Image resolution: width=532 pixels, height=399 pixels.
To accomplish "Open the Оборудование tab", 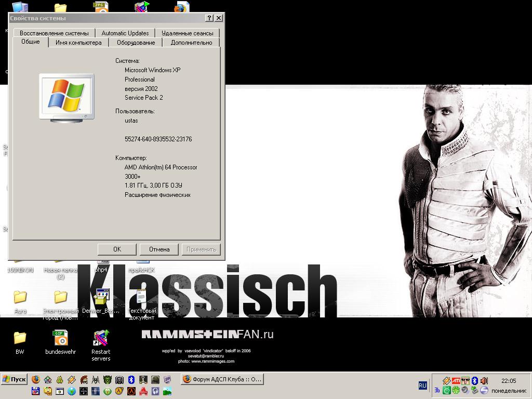I will [x=136, y=43].
